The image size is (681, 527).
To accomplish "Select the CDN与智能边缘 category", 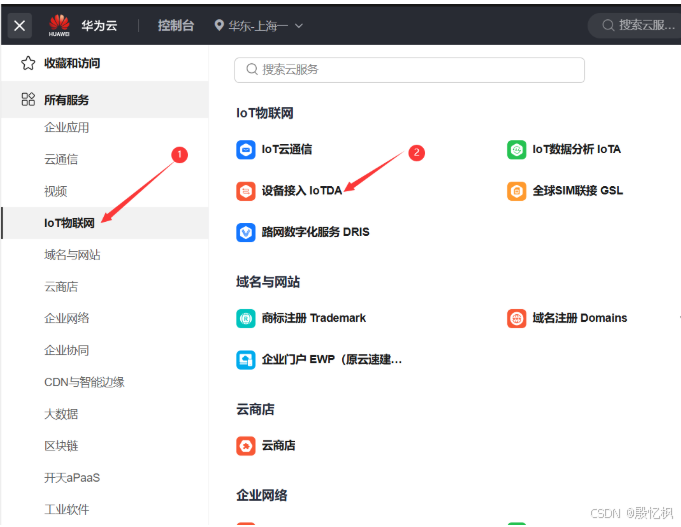I will point(84,382).
